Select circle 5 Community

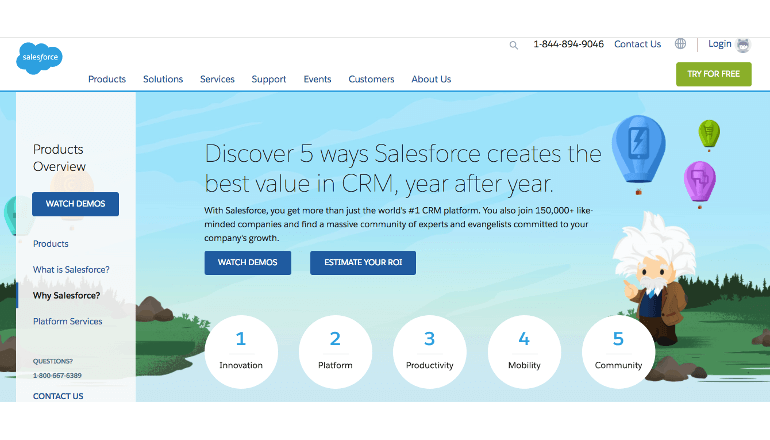tap(618, 352)
